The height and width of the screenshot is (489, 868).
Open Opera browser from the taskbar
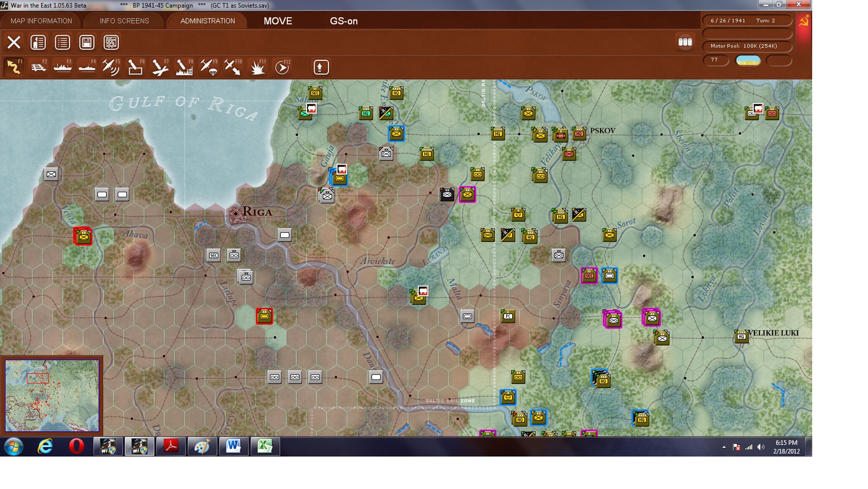(77, 446)
